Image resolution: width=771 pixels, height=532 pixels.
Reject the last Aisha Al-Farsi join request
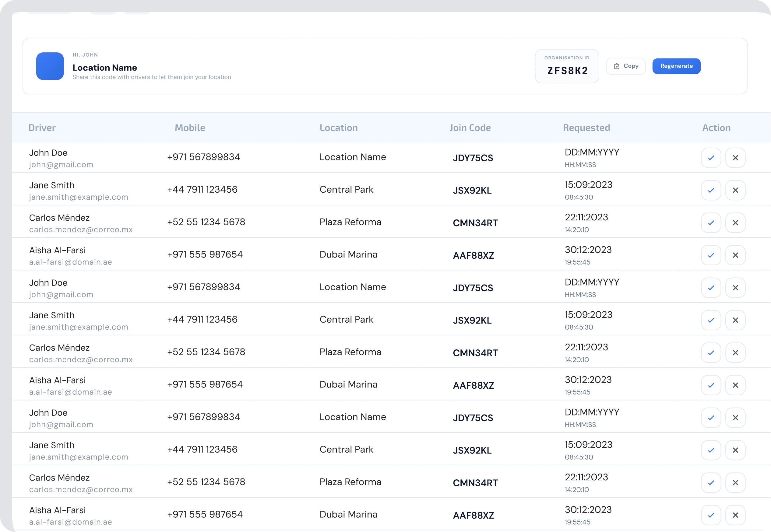pos(735,515)
